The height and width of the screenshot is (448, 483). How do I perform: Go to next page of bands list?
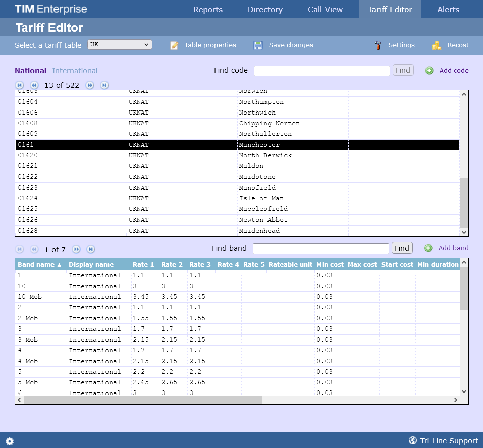pos(76,249)
